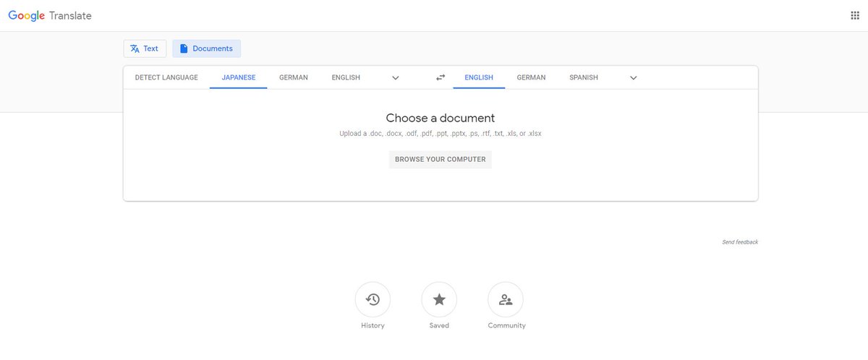Choose Detect Language as source

tap(166, 77)
